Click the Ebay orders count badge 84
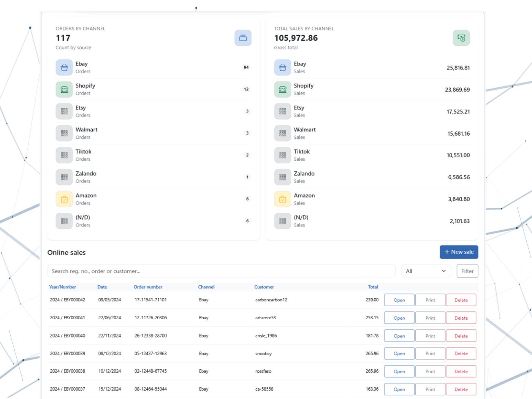 [246, 67]
